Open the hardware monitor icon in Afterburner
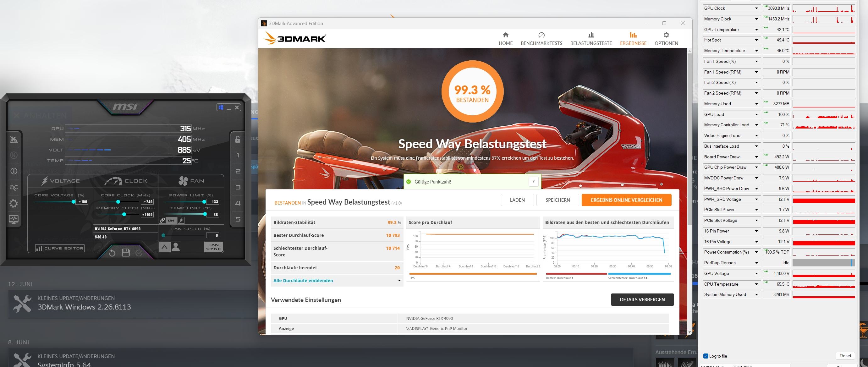 point(14,219)
